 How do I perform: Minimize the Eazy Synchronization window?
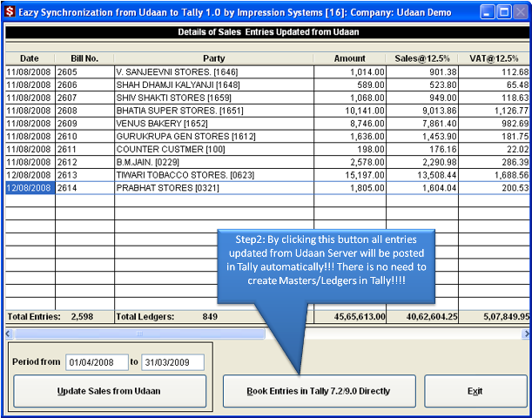coord(488,13)
